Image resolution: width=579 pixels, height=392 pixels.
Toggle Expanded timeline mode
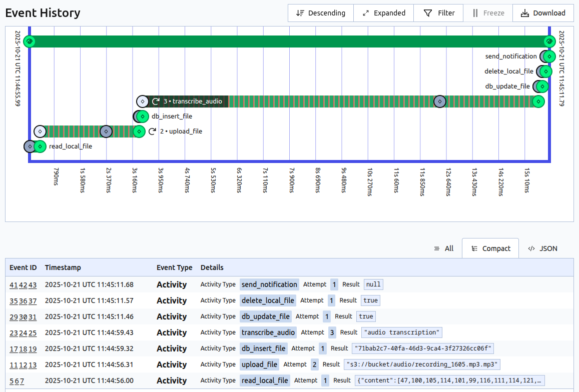(383, 13)
